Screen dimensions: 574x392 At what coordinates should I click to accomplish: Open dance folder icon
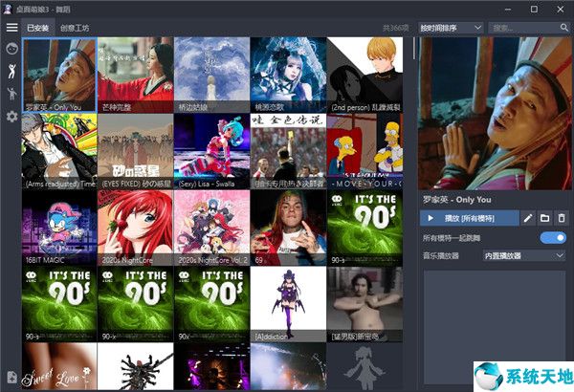[544, 219]
